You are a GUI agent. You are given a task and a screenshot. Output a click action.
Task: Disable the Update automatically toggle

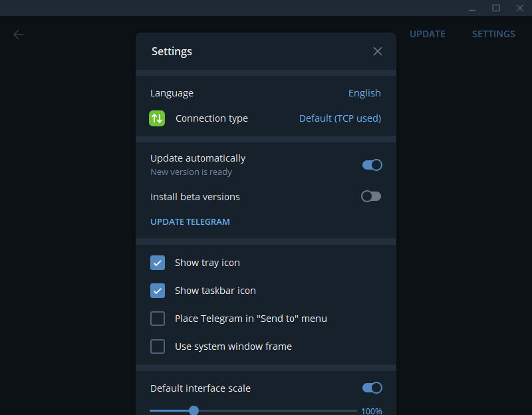tap(372, 165)
